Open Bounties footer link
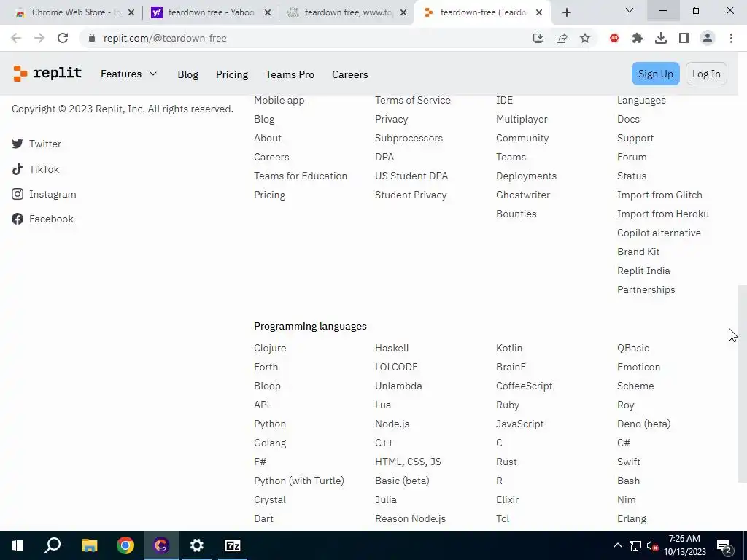Screen dimensions: 747x560 point(516,214)
